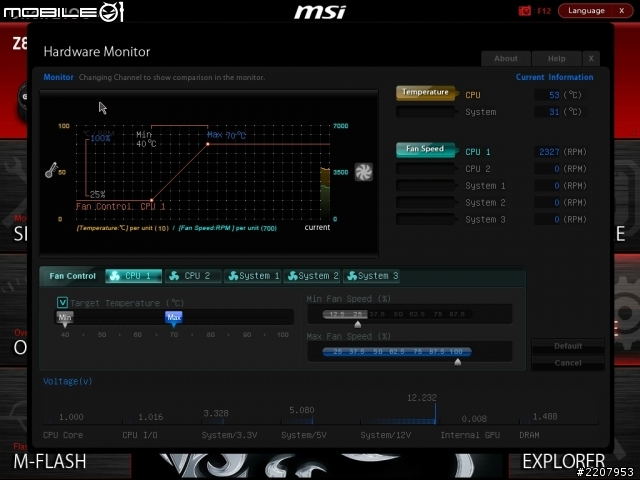The height and width of the screenshot is (480, 640).
Task: Click the About button
Action: coord(506,58)
